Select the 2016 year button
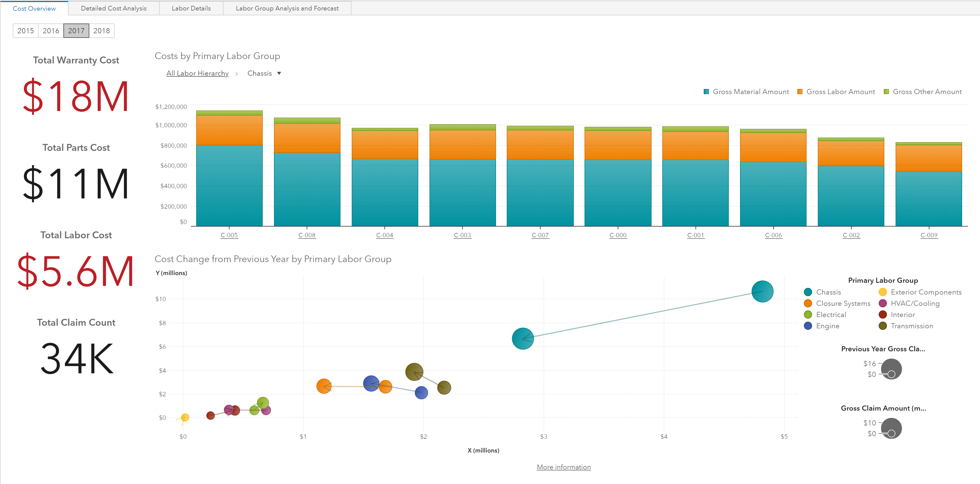The width and height of the screenshot is (980, 484). [x=51, y=31]
